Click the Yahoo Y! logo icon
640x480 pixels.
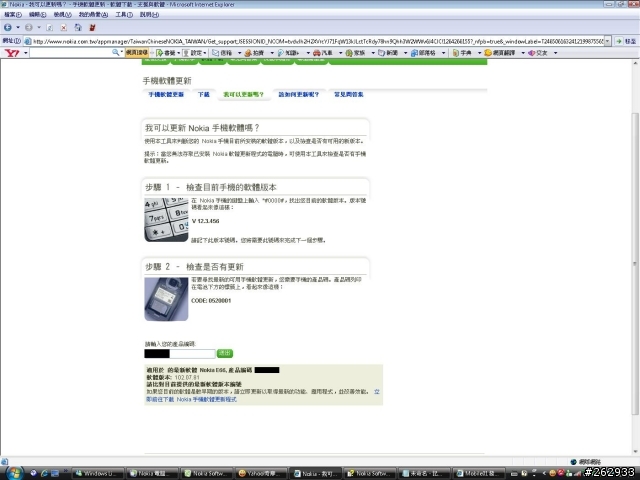tap(12, 53)
